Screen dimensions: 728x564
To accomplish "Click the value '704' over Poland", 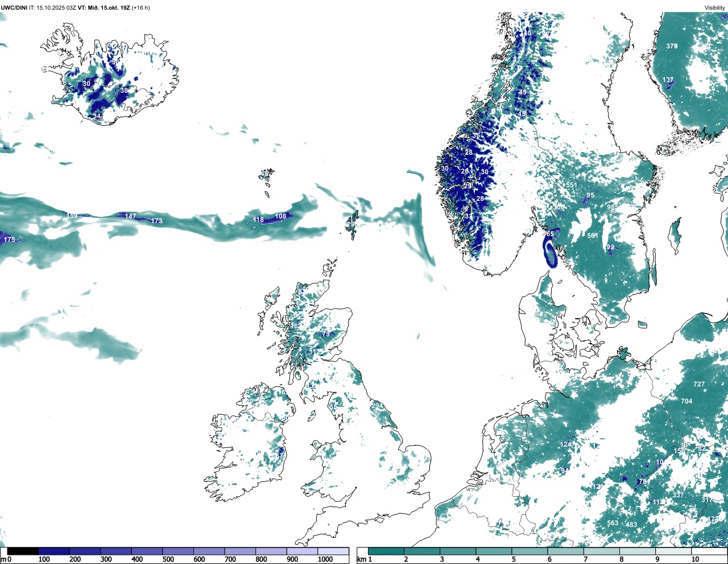I will coord(686,401).
